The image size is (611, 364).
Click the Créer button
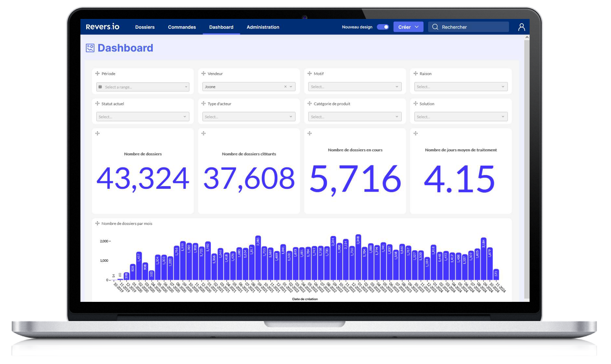408,27
